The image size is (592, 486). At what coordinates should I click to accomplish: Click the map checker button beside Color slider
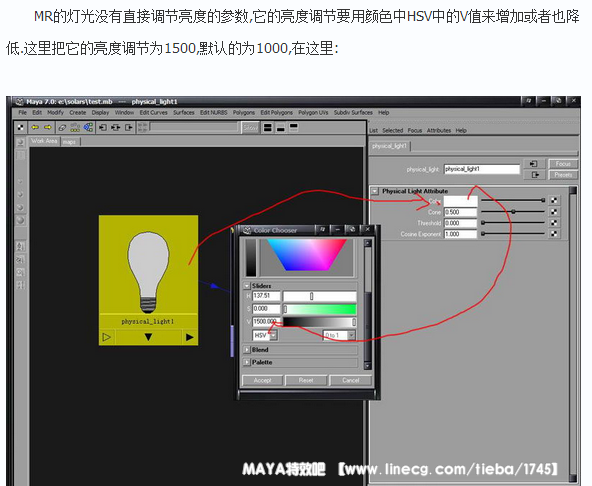554,201
